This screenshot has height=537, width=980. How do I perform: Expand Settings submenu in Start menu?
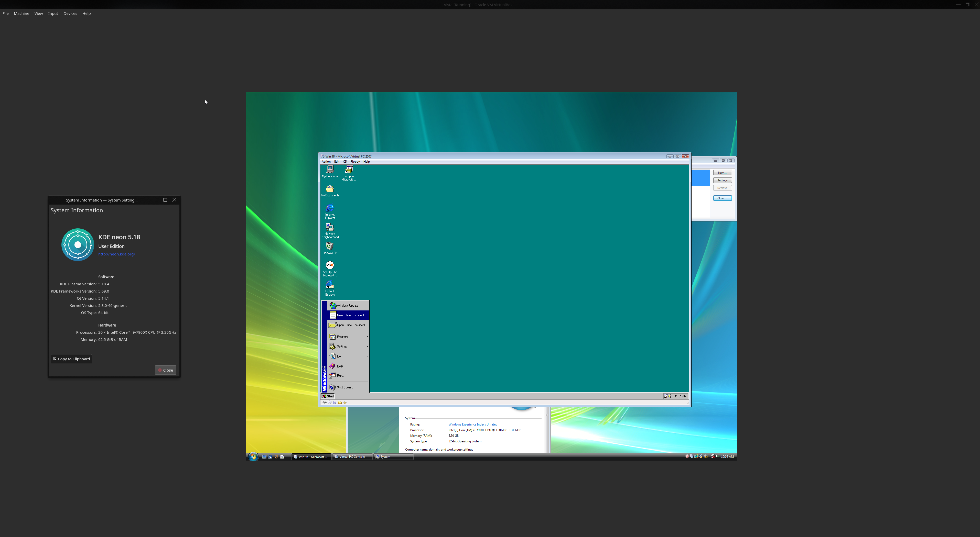(348, 346)
